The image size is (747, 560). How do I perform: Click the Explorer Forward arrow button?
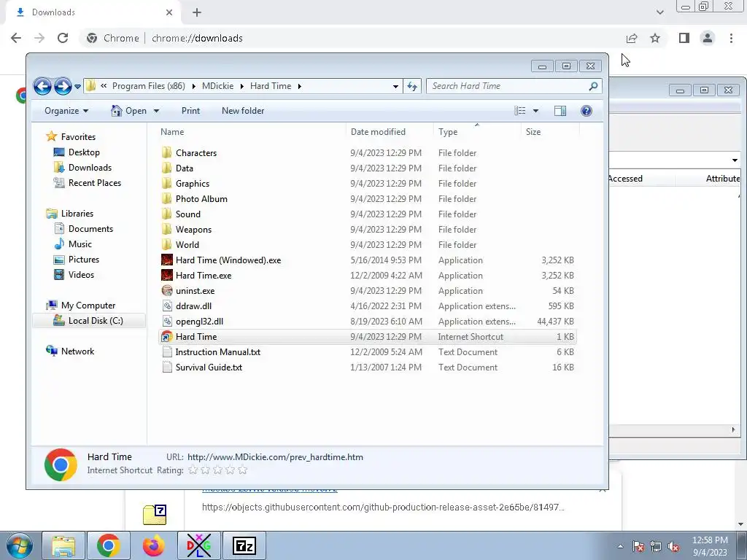click(x=63, y=86)
